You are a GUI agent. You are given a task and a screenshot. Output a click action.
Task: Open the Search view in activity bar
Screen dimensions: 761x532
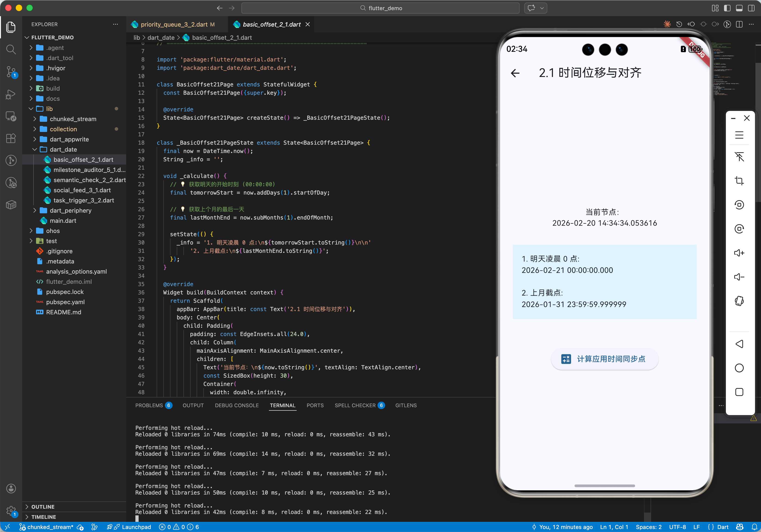coord(11,49)
